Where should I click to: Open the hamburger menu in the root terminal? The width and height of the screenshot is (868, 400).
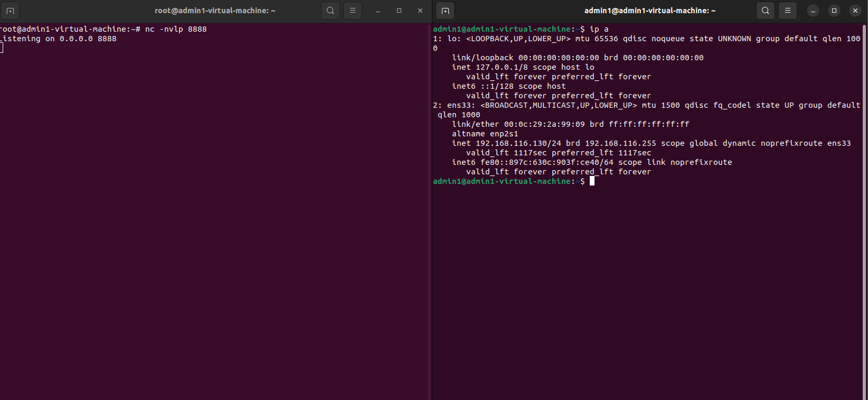[353, 11]
